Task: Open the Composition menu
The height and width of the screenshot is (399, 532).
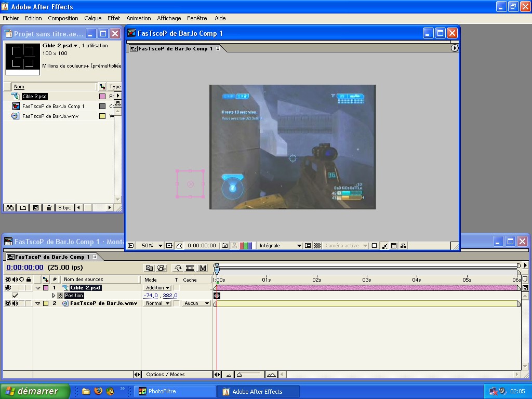Action: [63, 18]
